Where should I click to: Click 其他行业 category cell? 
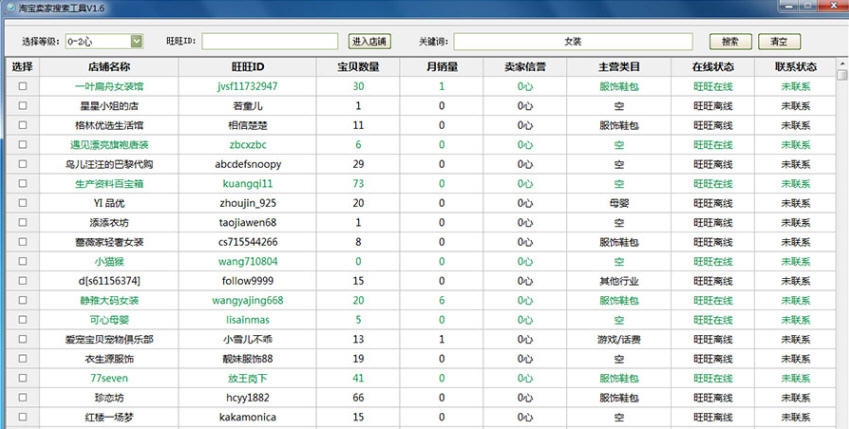click(x=619, y=281)
